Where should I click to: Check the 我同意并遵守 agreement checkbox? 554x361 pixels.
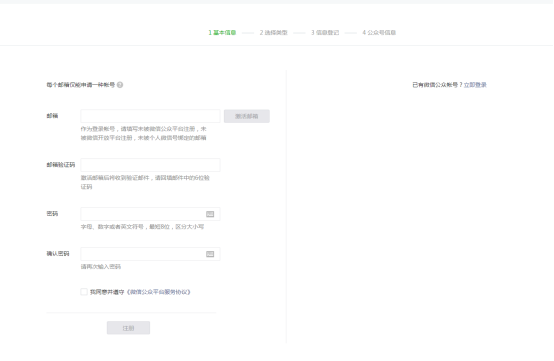(x=84, y=292)
